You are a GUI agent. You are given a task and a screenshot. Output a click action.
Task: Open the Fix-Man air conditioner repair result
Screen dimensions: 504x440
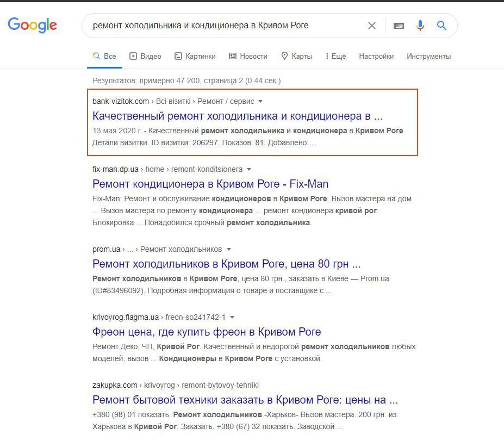210,184
